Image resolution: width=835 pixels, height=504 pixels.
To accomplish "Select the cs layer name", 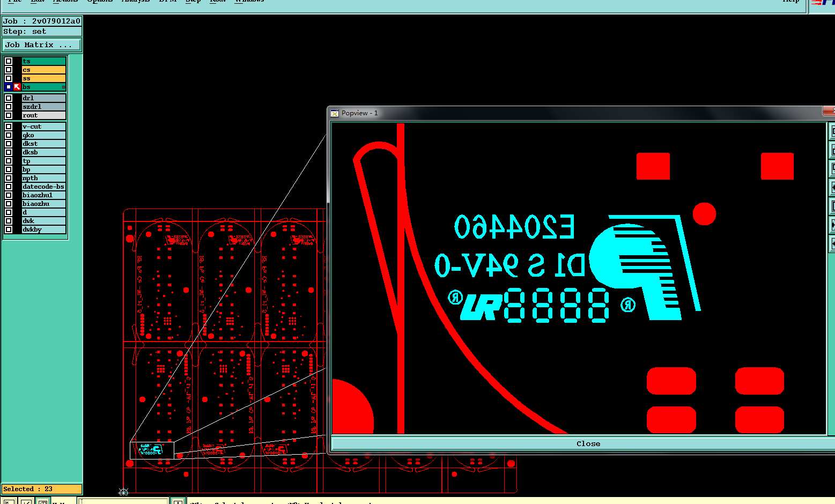I will tap(43, 70).
